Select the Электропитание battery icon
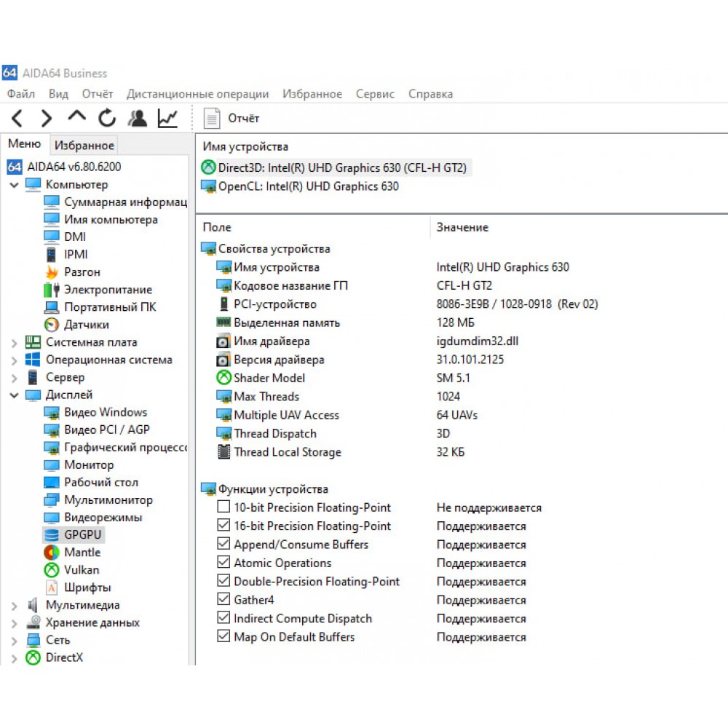This screenshot has height=728, width=728. [52, 290]
